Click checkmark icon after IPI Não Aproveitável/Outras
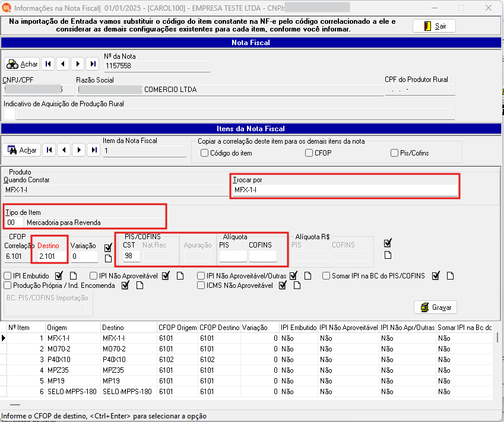504x422 pixels. 293,275
